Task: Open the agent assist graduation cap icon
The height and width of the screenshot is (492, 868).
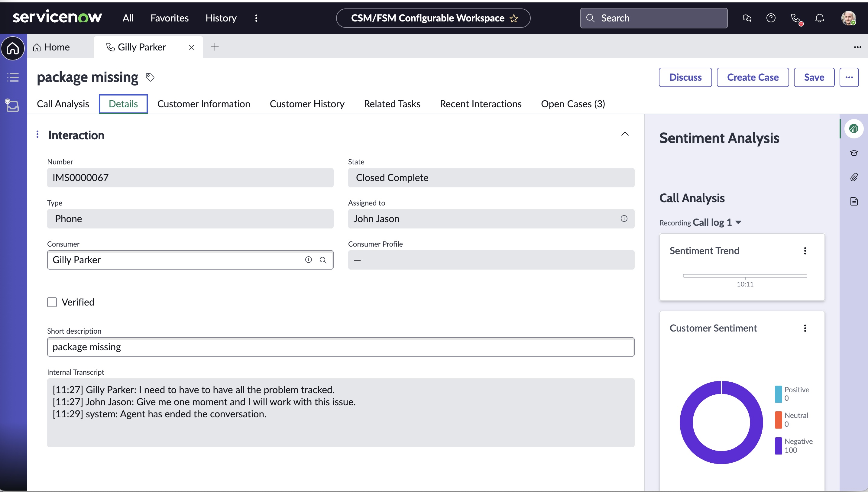Action: point(854,153)
